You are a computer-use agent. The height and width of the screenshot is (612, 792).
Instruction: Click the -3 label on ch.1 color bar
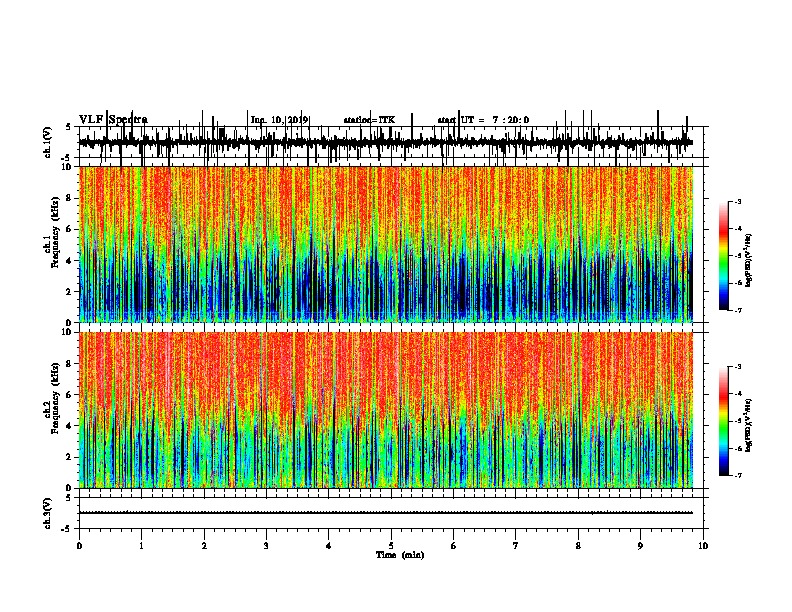pos(738,201)
